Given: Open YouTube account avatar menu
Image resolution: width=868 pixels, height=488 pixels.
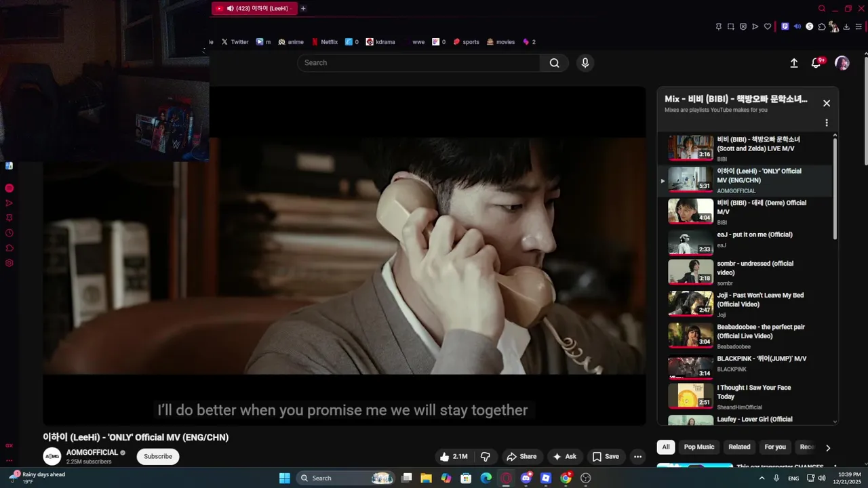Looking at the screenshot, I should point(842,63).
